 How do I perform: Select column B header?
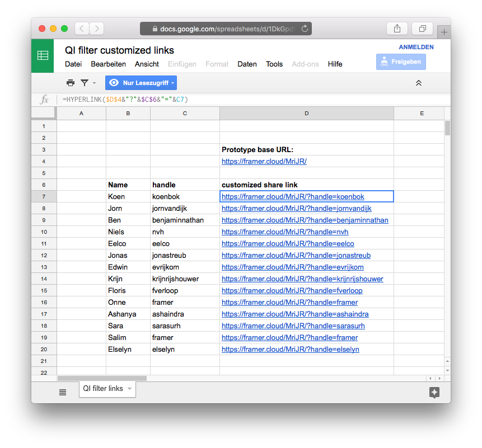128,114
